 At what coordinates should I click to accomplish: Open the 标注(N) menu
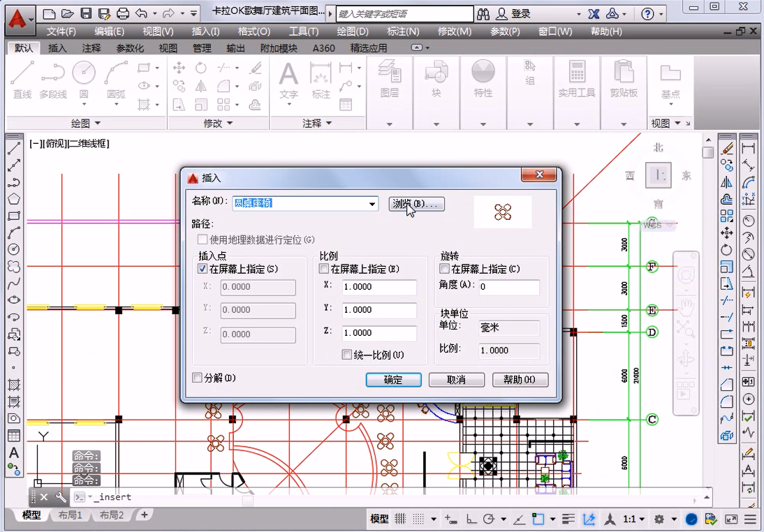point(403,31)
